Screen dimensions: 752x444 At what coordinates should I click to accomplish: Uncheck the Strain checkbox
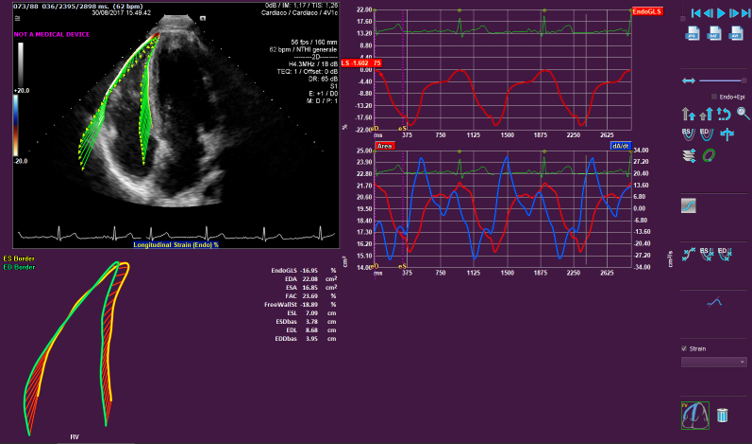point(684,349)
